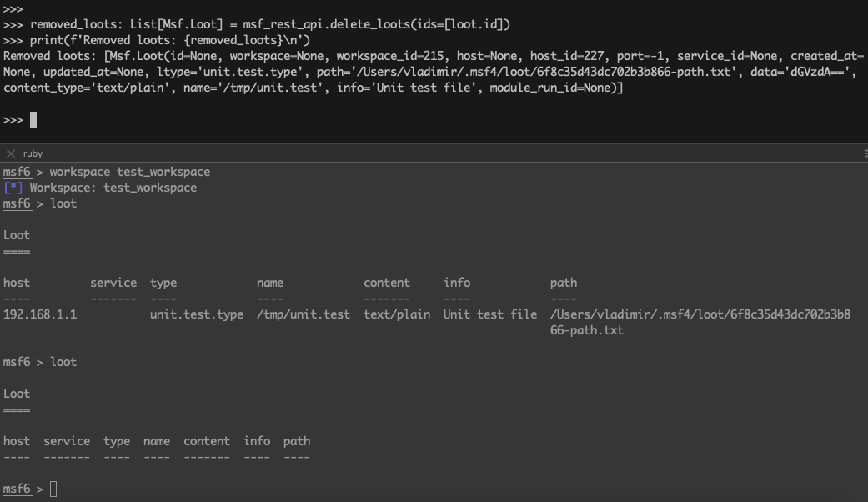Click the 'workspace test_workspace' command text
The width and height of the screenshot is (868, 502).
coord(130,172)
